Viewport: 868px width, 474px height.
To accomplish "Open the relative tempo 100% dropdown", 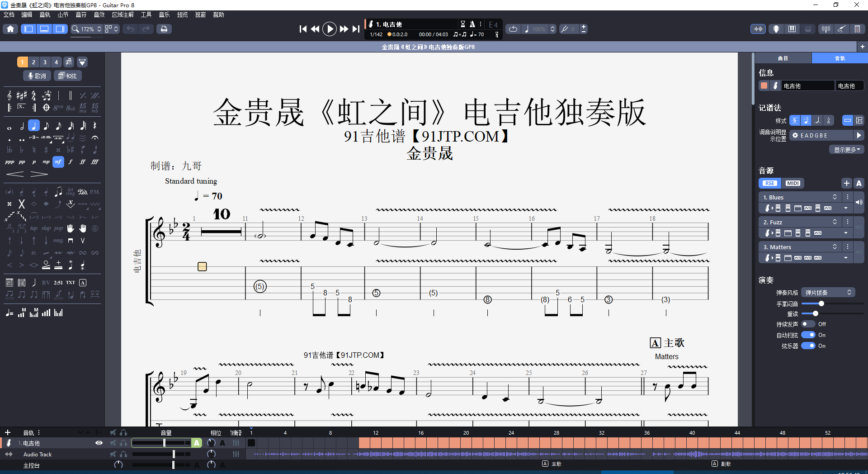I will pos(539,29).
